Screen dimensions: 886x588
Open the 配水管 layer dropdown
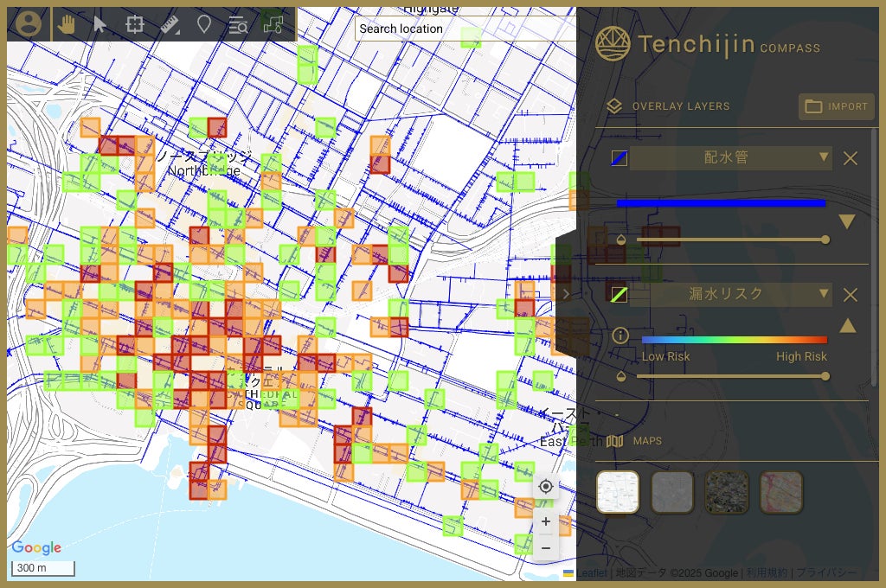tap(731, 158)
